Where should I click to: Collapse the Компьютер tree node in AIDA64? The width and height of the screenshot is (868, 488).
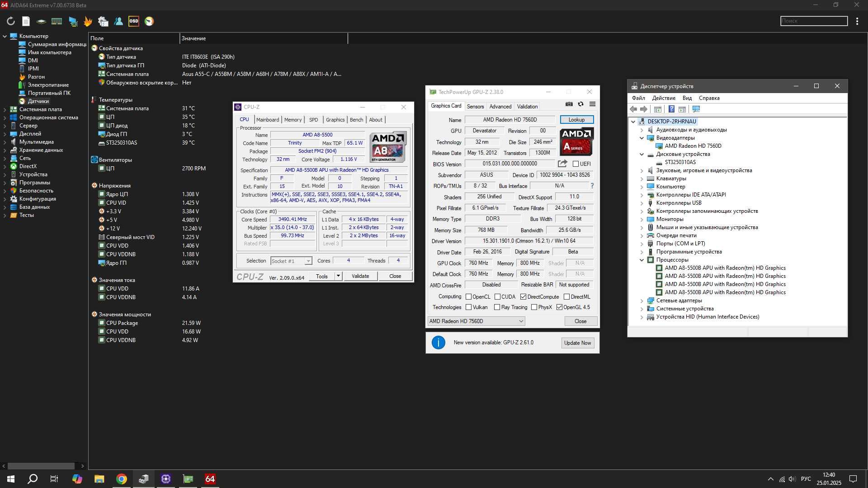pyautogui.click(x=5, y=36)
